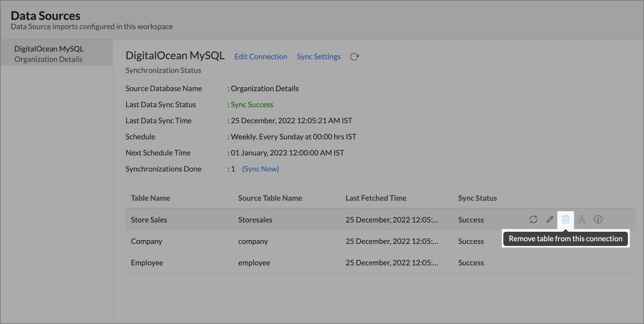This screenshot has height=324, width=644.
Task: Click the Sync Now link
Action: pos(260,169)
